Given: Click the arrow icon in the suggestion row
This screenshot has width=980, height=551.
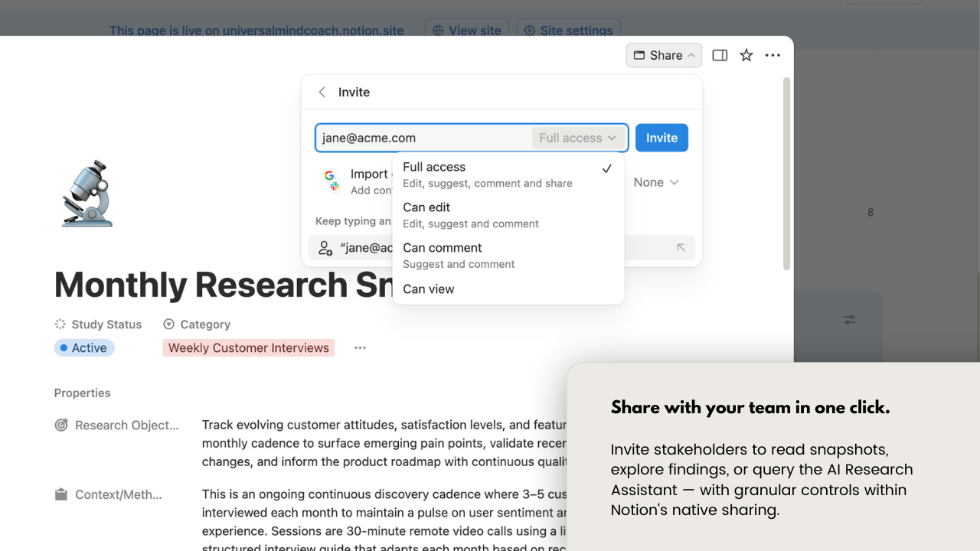Looking at the screenshot, I should (x=680, y=247).
